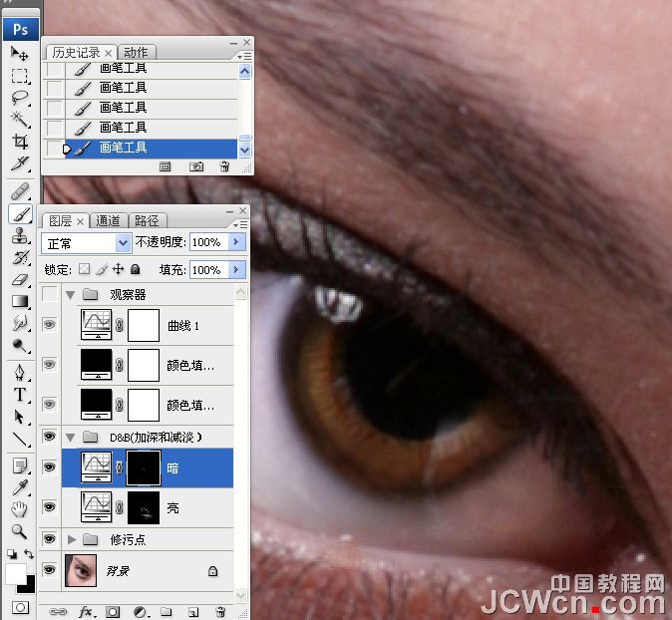Image resolution: width=672 pixels, height=620 pixels.
Task: Click the add layer mask icon
Action: 114,610
